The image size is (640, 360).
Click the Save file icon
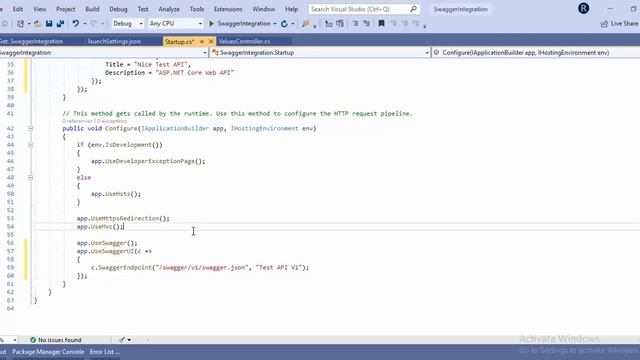coord(49,24)
